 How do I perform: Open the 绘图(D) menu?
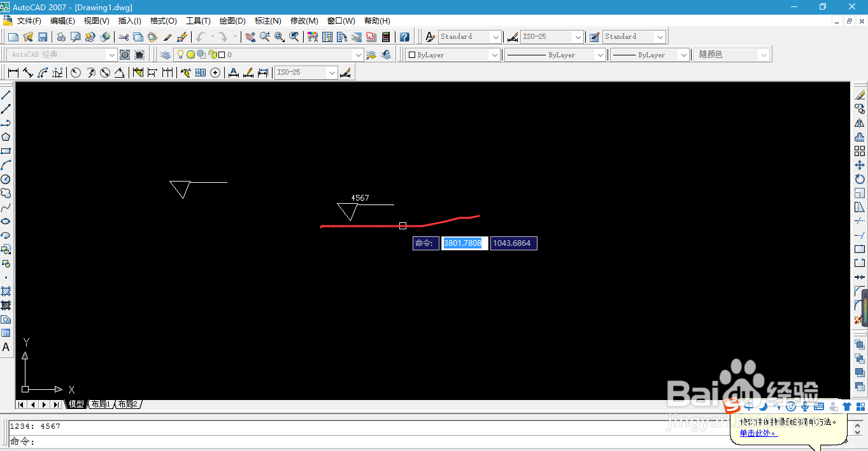tap(232, 21)
